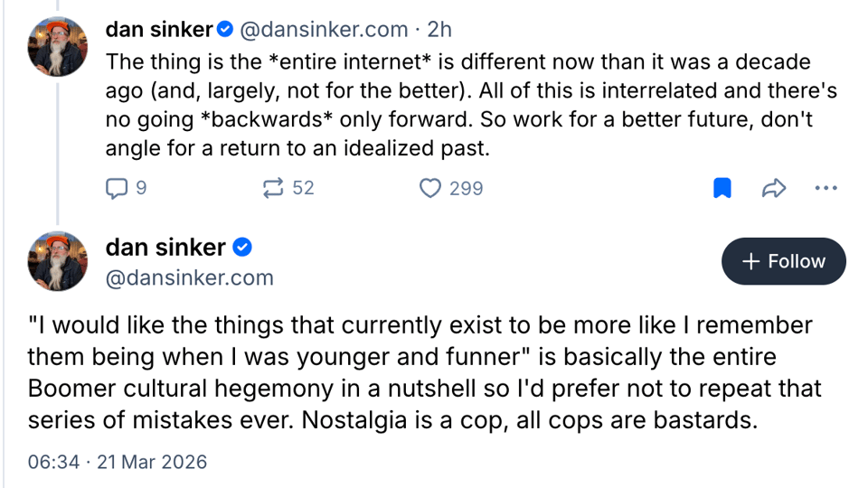The height and width of the screenshot is (488, 868).
Task: Open the @dansinker.com handle beside "2h"
Action: [323, 30]
